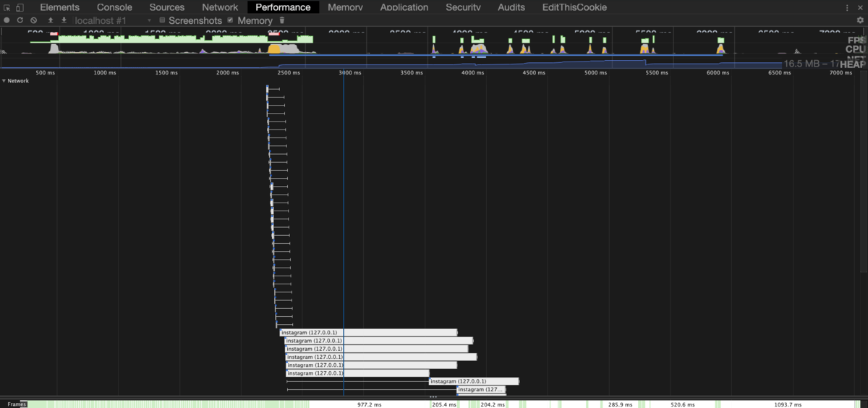This screenshot has height=408, width=868.
Task: Open the Sources tab
Action: pos(167,7)
